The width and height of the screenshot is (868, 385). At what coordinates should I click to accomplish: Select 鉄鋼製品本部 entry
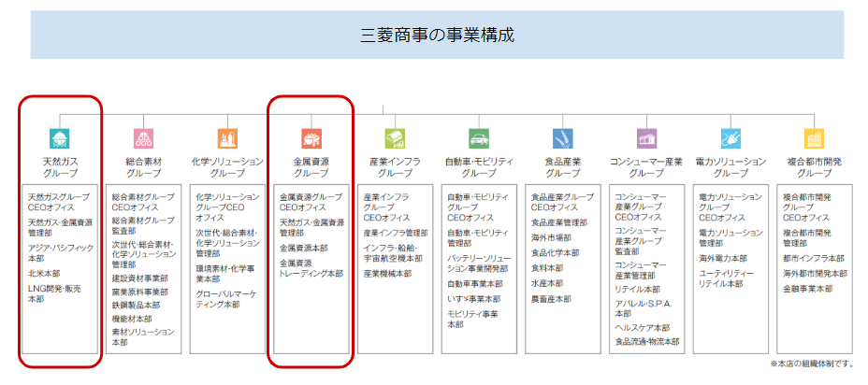[x=136, y=305]
